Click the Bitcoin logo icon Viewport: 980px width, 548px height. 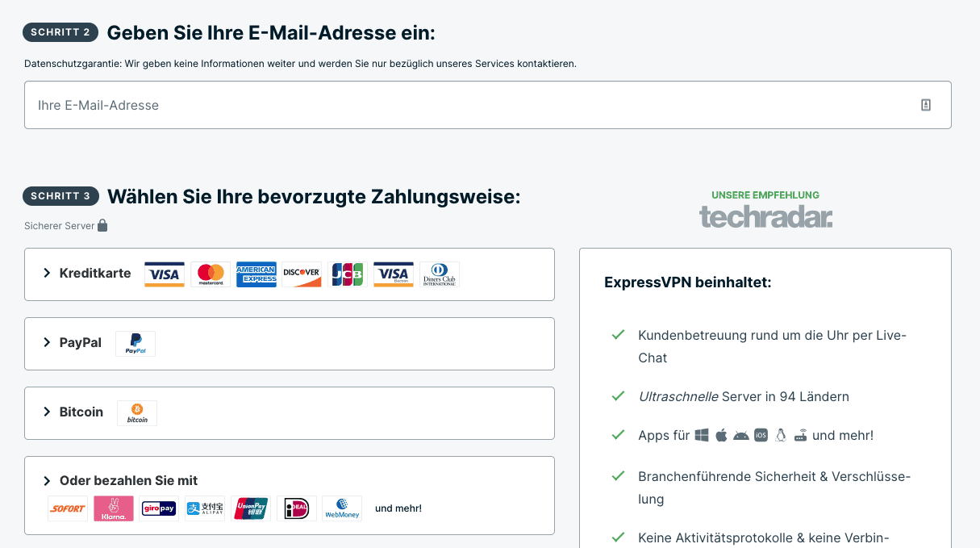(x=137, y=413)
